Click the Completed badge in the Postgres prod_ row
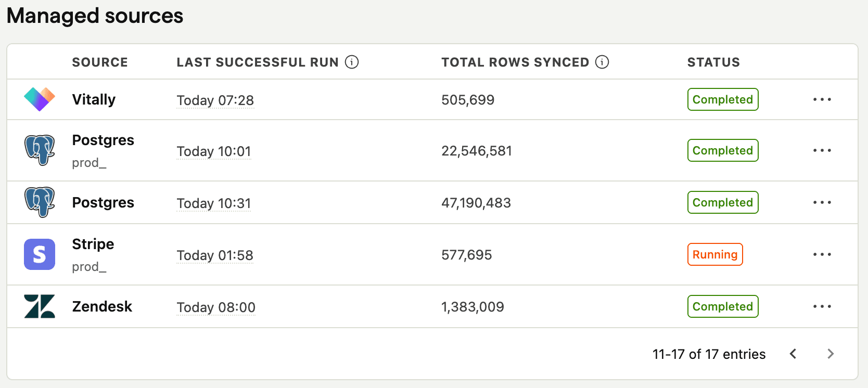 tap(723, 150)
